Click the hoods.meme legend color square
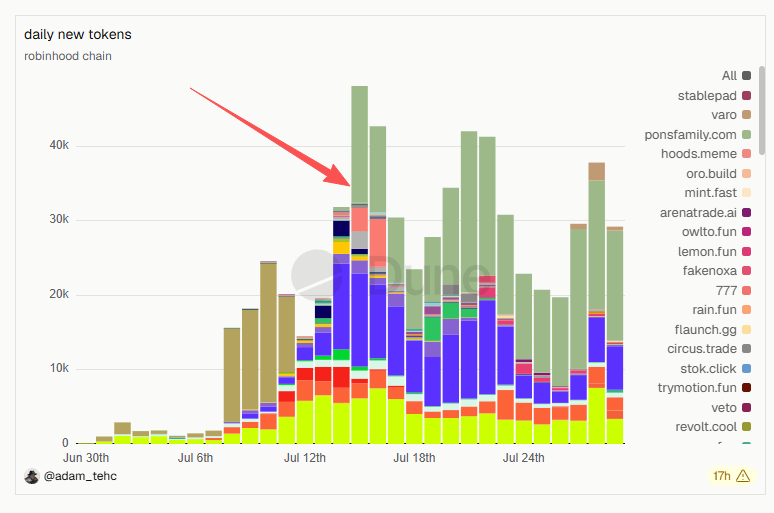This screenshot has width=774, height=513. (x=746, y=154)
